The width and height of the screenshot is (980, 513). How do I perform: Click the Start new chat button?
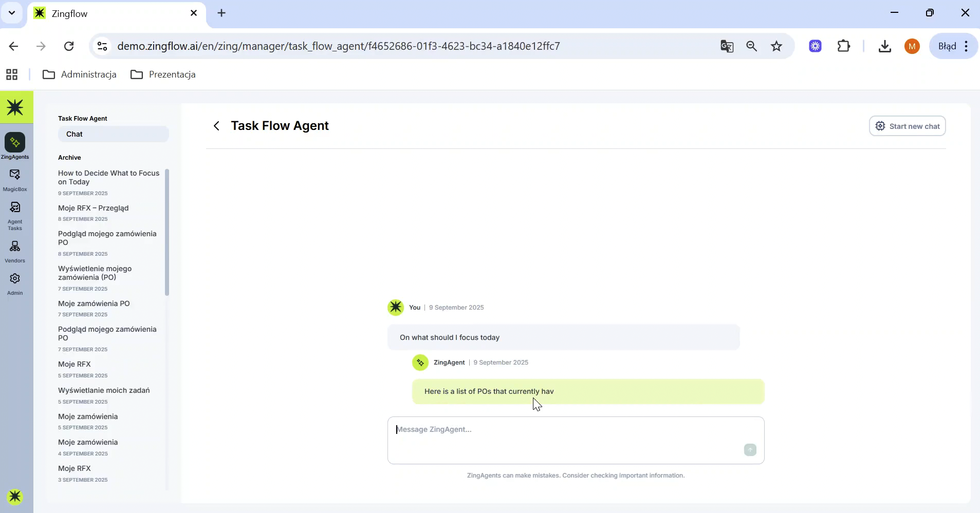point(907,126)
